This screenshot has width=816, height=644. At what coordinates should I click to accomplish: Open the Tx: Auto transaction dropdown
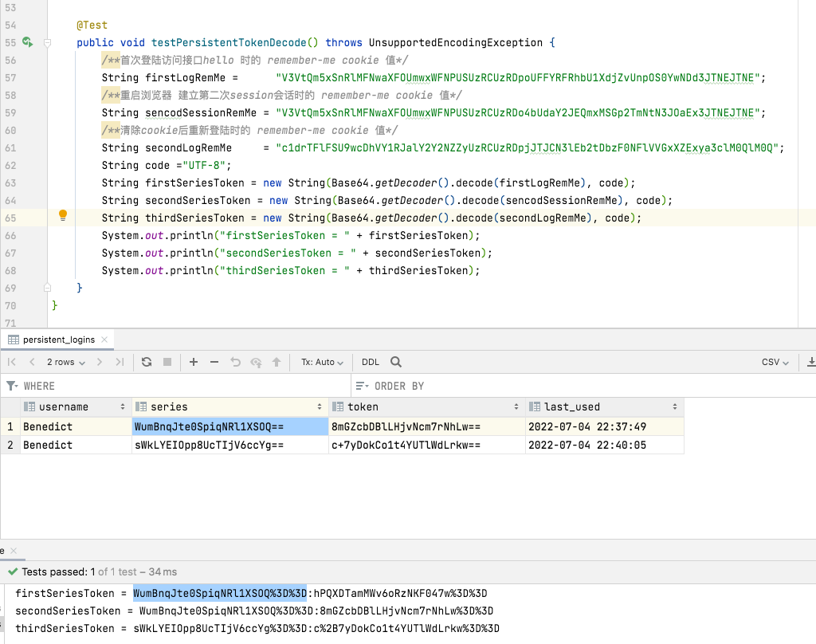click(x=322, y=362)
